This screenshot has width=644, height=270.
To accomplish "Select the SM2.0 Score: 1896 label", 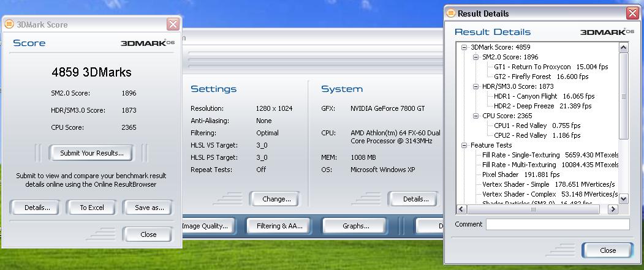I will pos(510,57).
